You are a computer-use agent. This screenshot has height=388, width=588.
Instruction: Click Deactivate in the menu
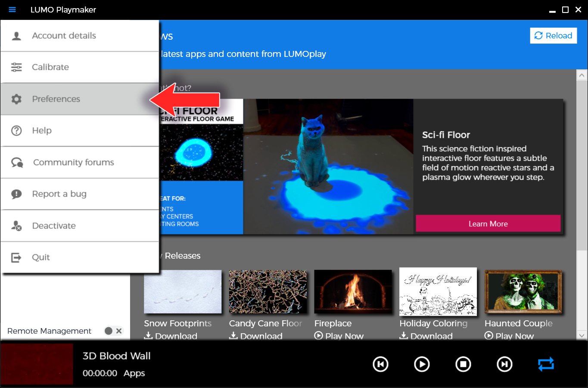(x=80, y=226)
